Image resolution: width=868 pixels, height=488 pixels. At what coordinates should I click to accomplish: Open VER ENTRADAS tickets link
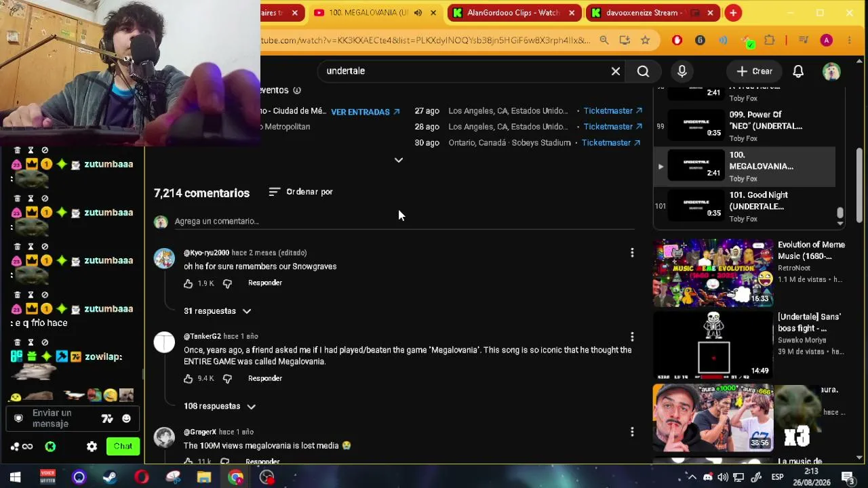click(x=366, y=112)
